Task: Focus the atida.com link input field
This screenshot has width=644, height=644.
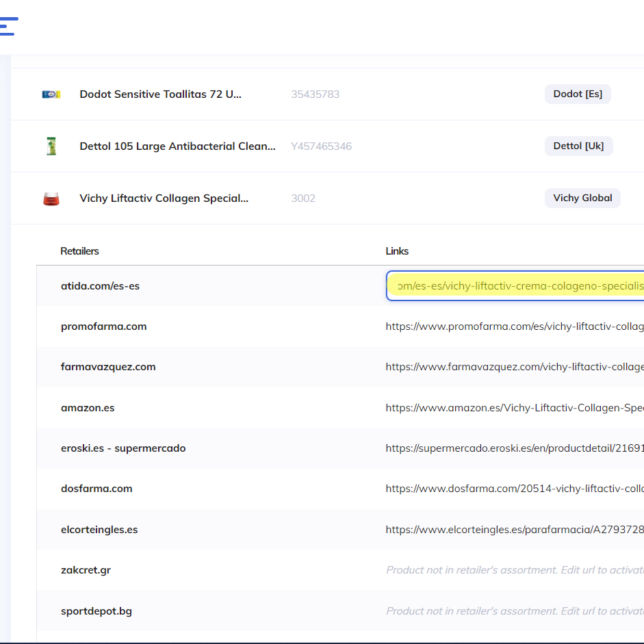Action: coord(515,286)
